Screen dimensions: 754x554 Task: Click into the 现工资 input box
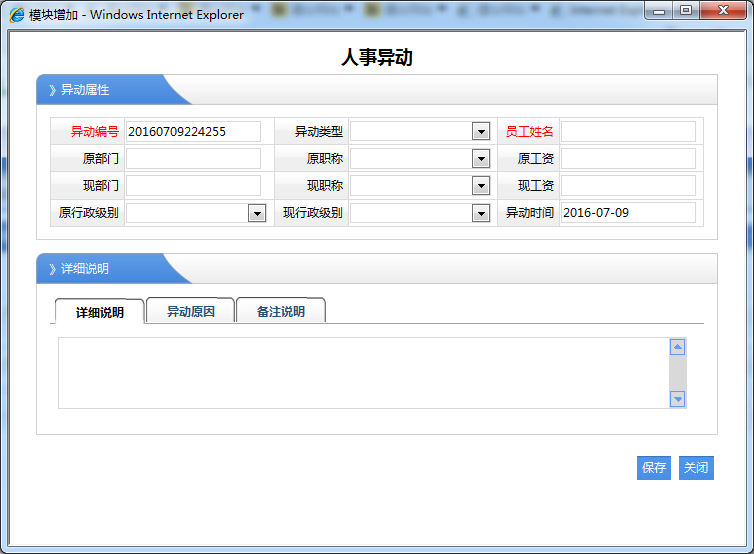(x=628, y=186)
